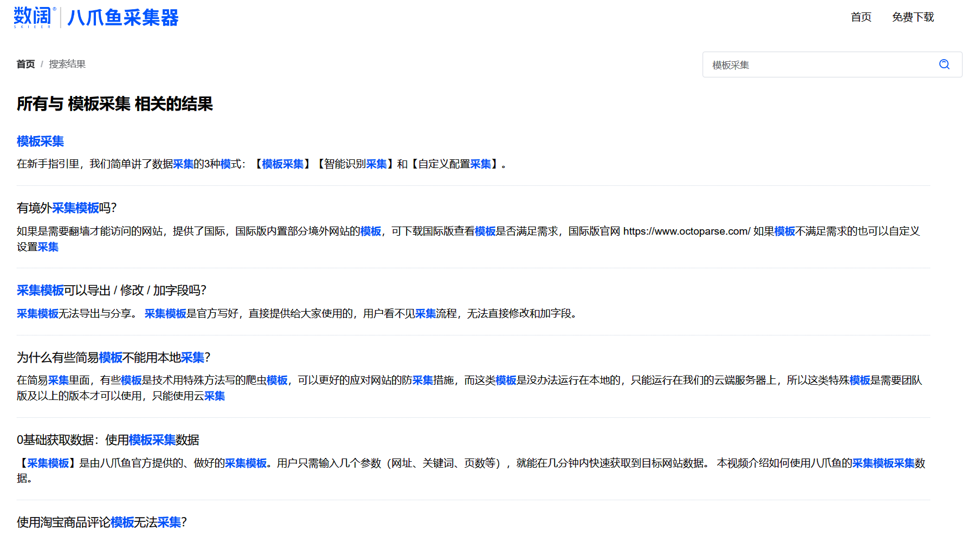This screenshot has height=536, width=980.
Task: Click the description starting 采集模板无法导出与分享
Action: tap(297, 314)
